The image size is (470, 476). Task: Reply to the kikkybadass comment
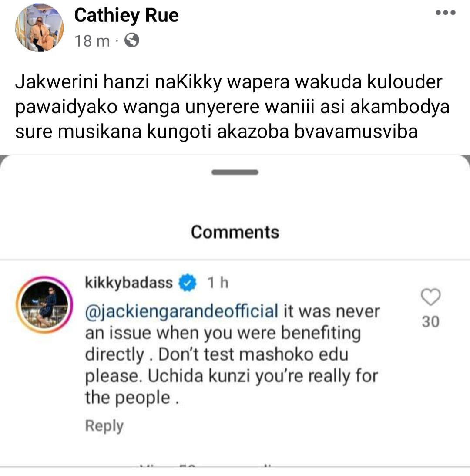[x=104, y=426]
